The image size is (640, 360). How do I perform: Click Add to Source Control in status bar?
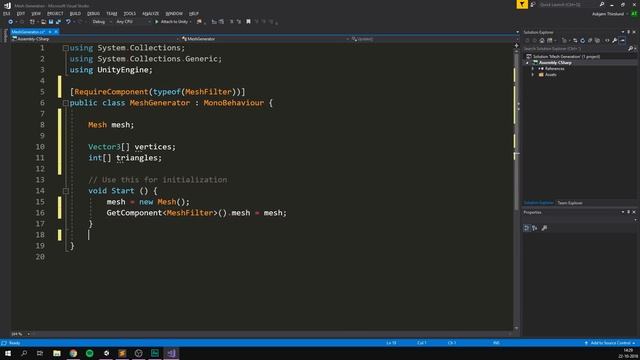pos(610,343)
